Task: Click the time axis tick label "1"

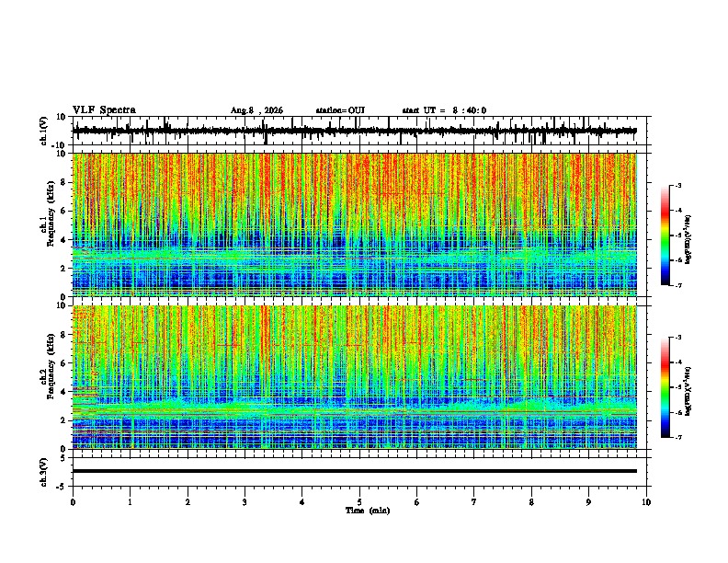Action: coord(130,502)
